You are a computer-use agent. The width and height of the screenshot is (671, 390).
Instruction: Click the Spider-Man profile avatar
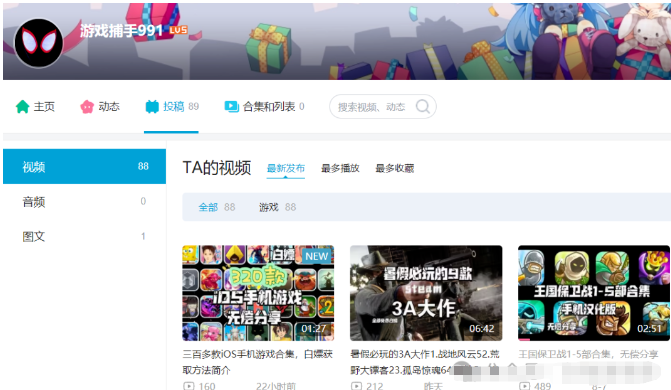tap(39, 43)
